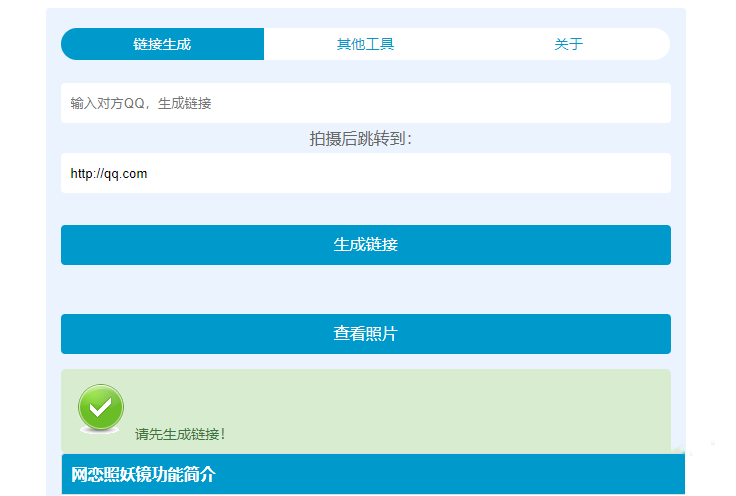Switch to the 链接生成 tab
This screenshot has height=496, width=736.
coord(162,44)
